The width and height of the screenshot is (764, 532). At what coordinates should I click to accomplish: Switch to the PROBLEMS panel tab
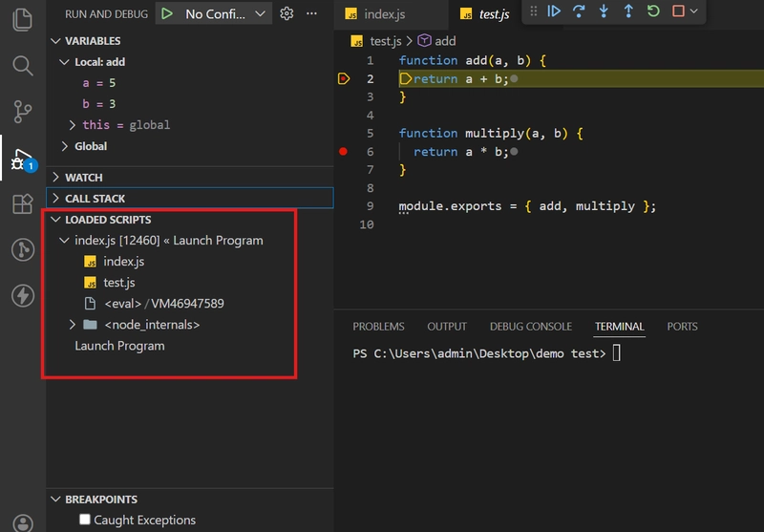pos(378,327)
